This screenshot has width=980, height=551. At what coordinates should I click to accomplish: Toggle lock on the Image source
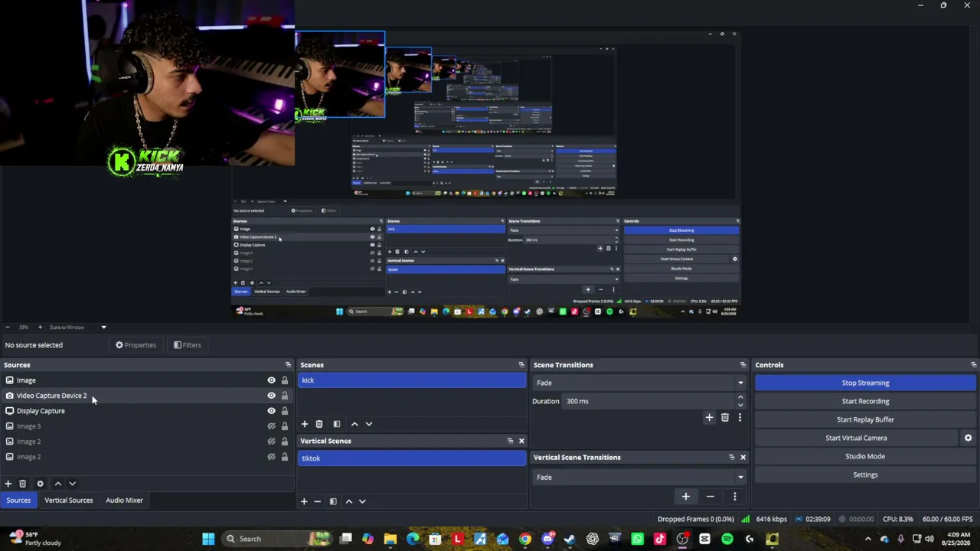pos(285,380)
